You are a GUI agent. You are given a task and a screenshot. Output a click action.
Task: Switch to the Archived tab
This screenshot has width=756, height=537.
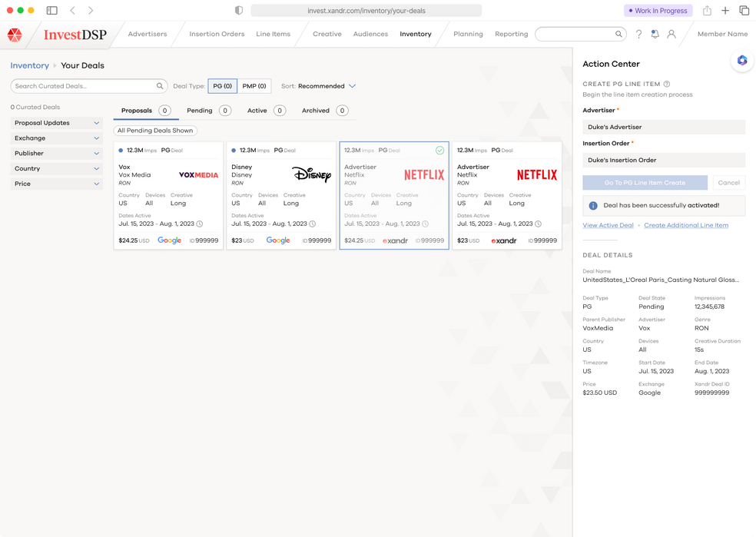[325, 111]
